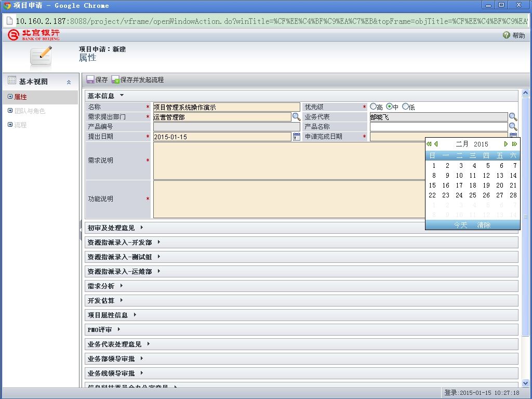This screenshot has width=532, height=399.
Task: Open search lookup for 业务代表
Action: point(513,117)
